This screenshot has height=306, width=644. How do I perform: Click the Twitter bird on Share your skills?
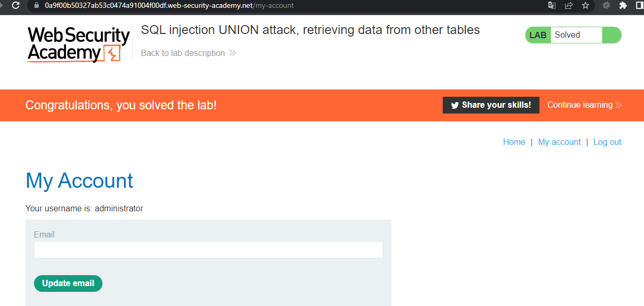coord(455,105)
